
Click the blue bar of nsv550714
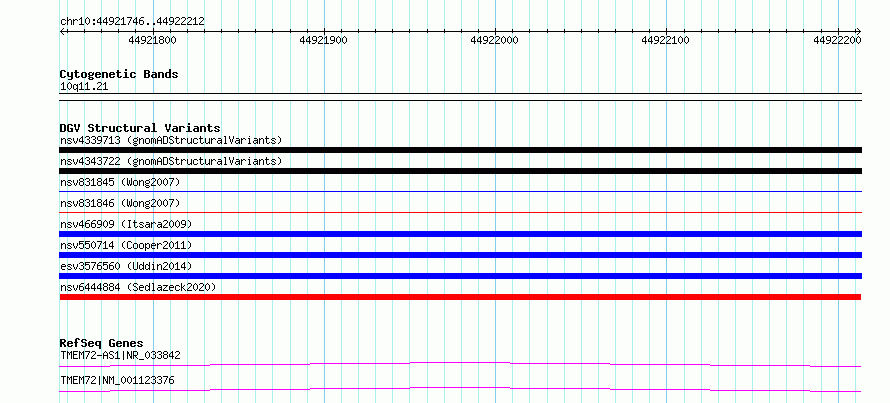pyautogui.click(x=460, y=255)
